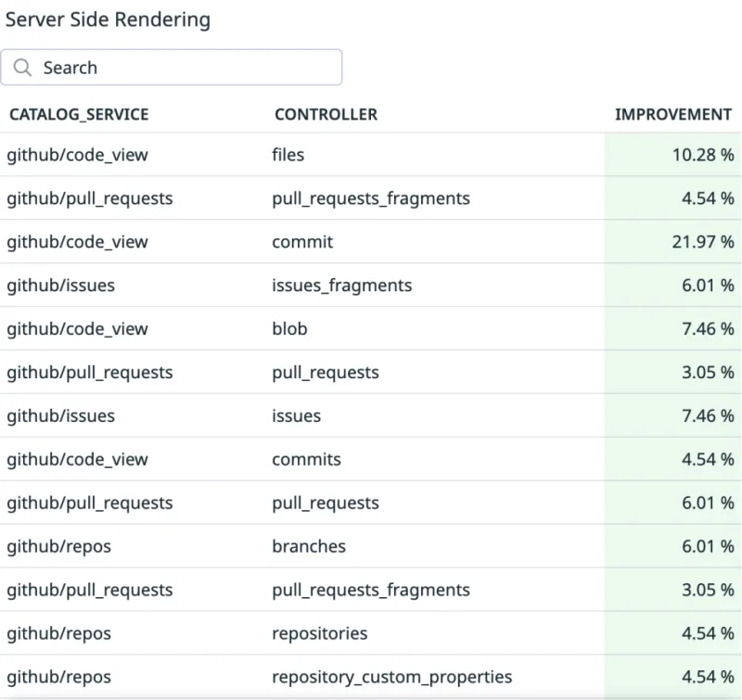742x700 pixels.
Task: Click github/code_view in the commits row
Action: [x=77, y=459]
